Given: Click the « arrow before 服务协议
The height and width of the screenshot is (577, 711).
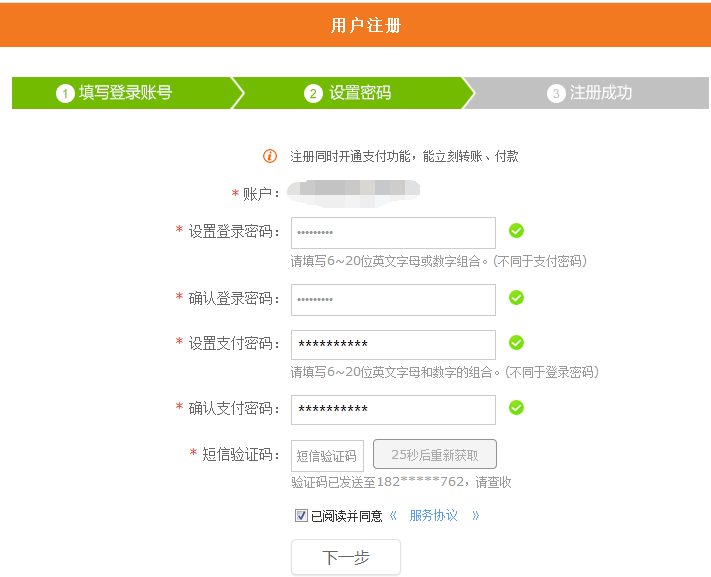Looking at the screenshot, I should coord(393,516).
